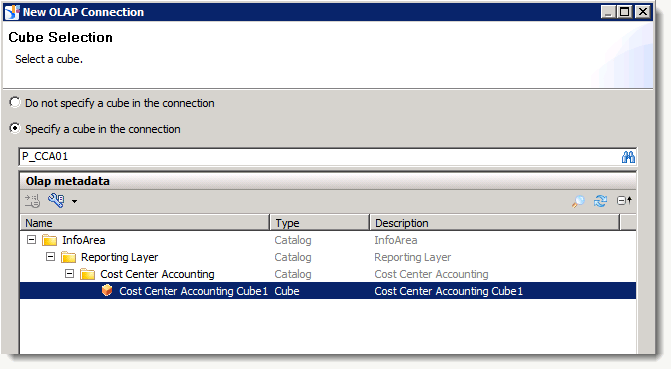Screen dimensions: 671x369
Task: Select 'Do not specify a cube' option
Action: [x=15, y=102]
